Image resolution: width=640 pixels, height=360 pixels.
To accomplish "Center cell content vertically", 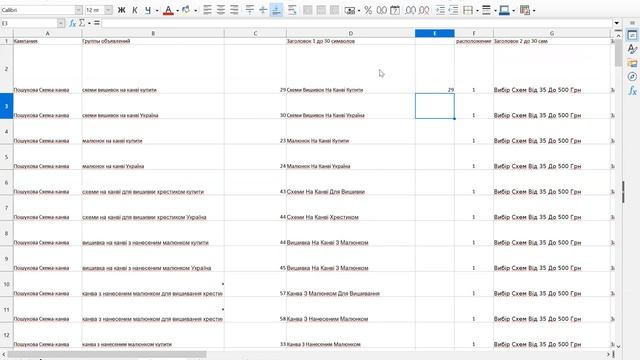I will pos(263,10).
